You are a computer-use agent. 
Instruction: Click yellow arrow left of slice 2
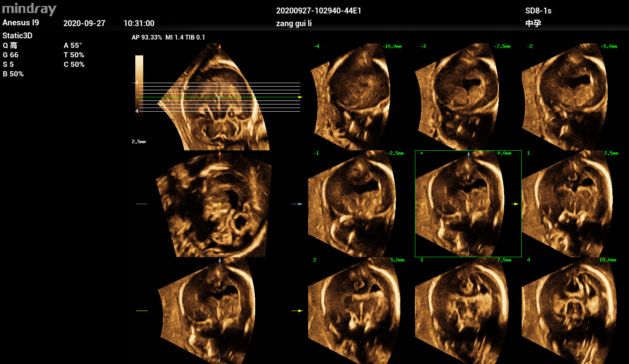coord(299,311)
